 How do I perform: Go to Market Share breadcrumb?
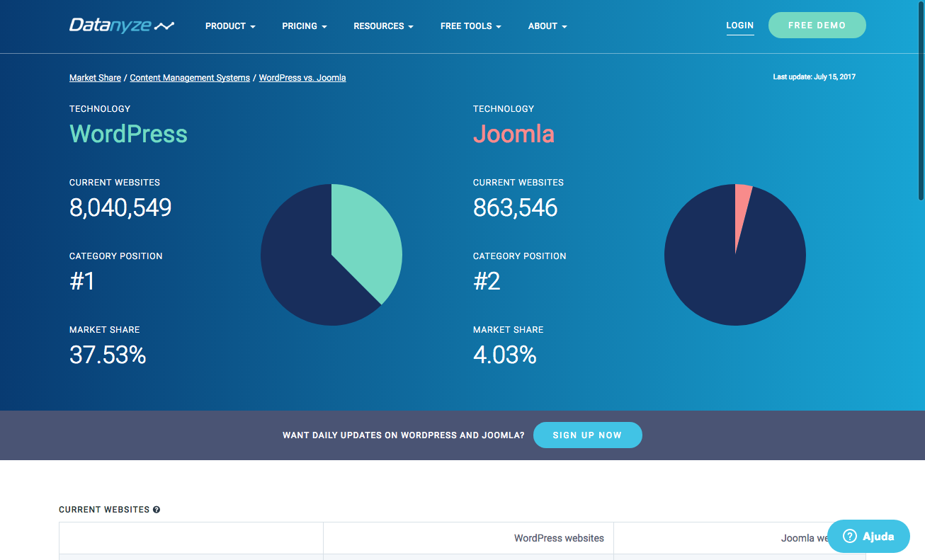[95, 78]
